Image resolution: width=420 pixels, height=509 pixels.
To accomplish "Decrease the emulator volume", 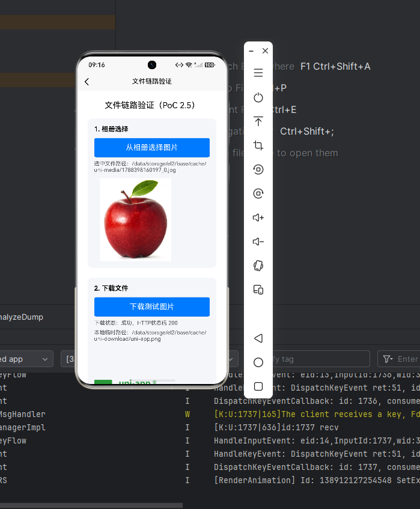I will pyautogui.click(x=258, y=242).
